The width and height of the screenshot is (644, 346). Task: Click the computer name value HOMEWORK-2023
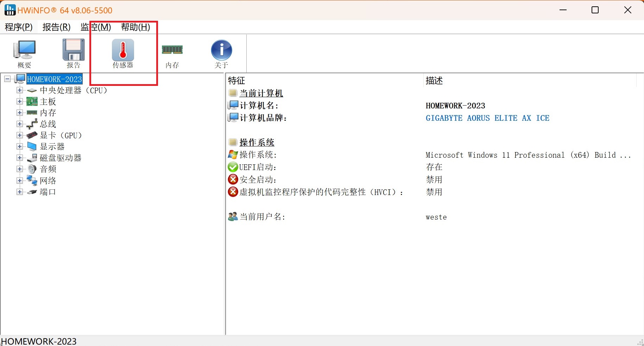[455, 106]
